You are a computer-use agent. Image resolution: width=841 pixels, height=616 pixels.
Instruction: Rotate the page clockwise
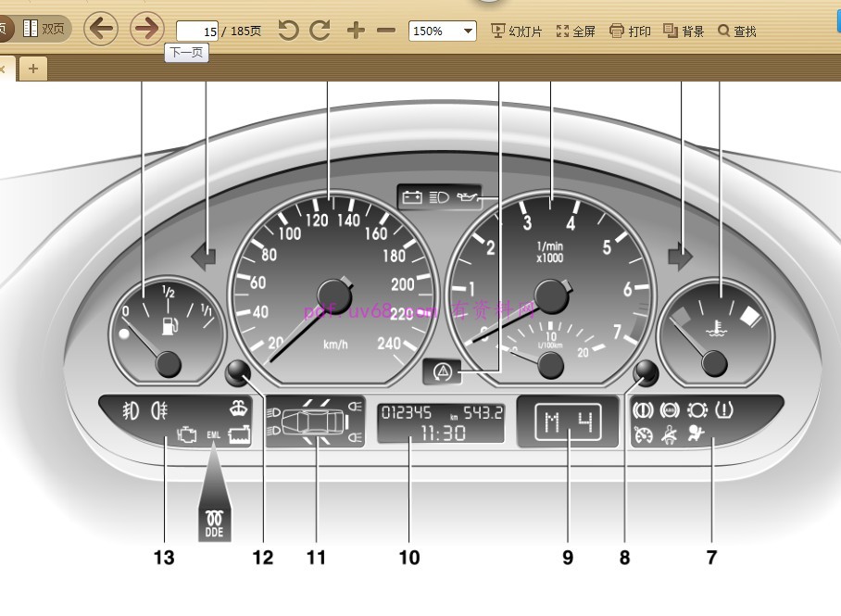tap(320, 31)
